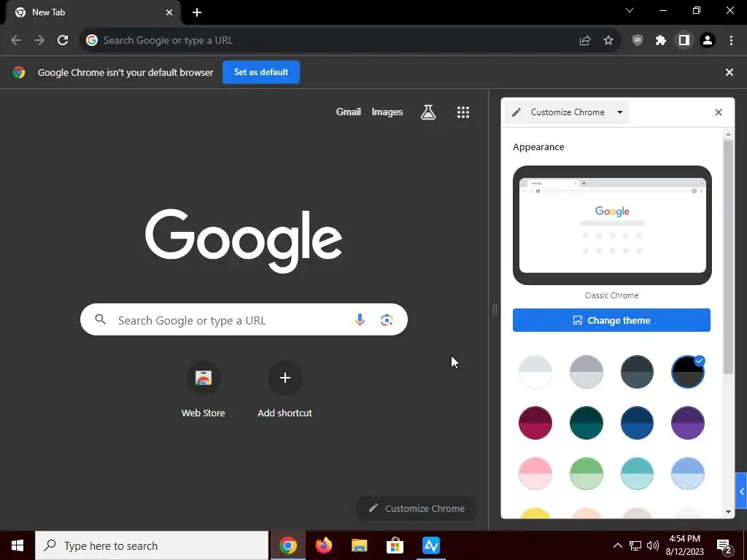
Task: Search by image with Google Lens icon
Action: pyautogui.click(x=387, y=319)
